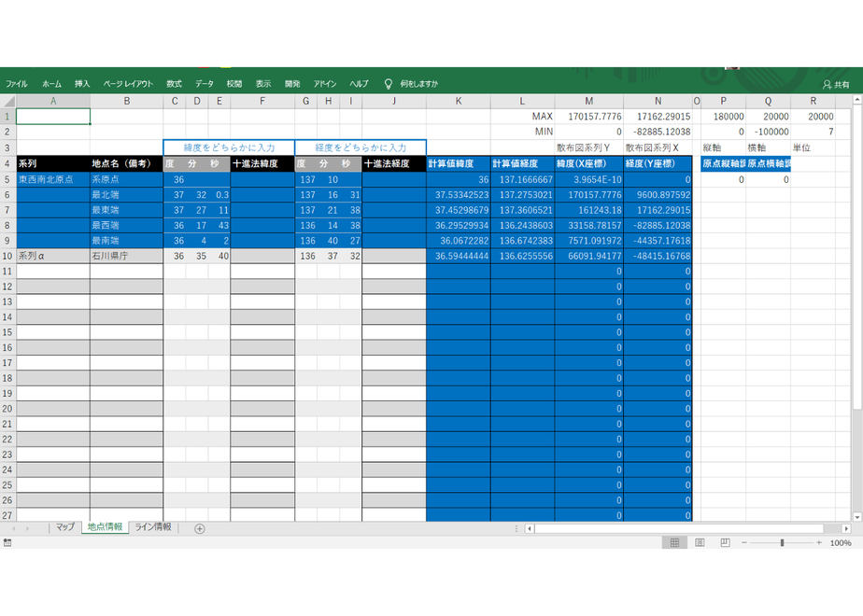Click the zoom out minus button

(744, 543)
